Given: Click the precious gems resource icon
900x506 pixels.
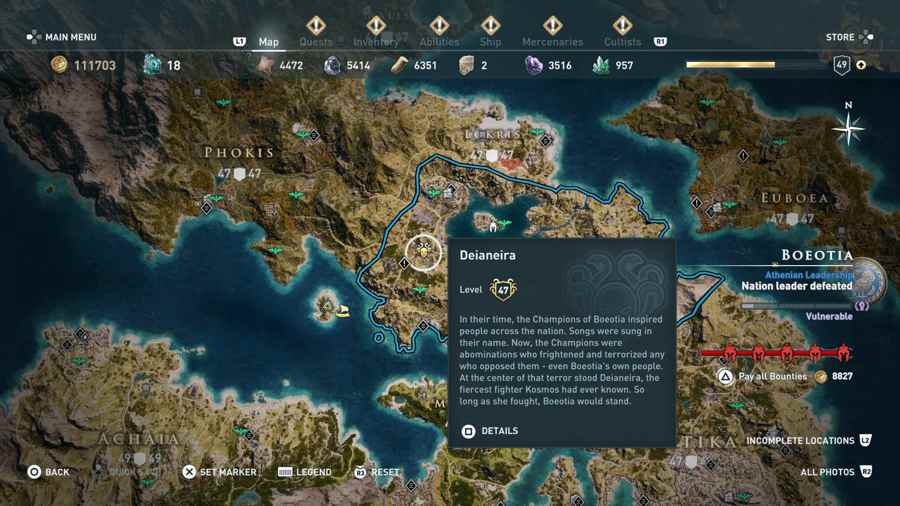Looking at the screenshot, I should point(601,65).
